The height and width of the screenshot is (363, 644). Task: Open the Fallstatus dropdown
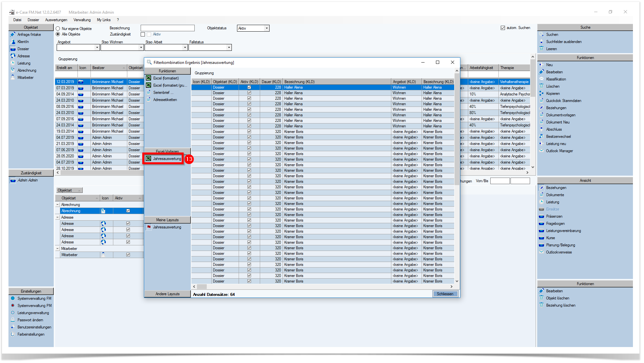(229, 48)
